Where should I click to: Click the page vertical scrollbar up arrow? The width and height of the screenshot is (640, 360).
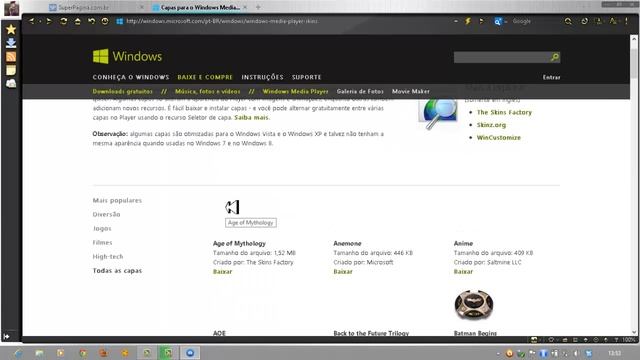pyautogui.click(x=634, y=39)
